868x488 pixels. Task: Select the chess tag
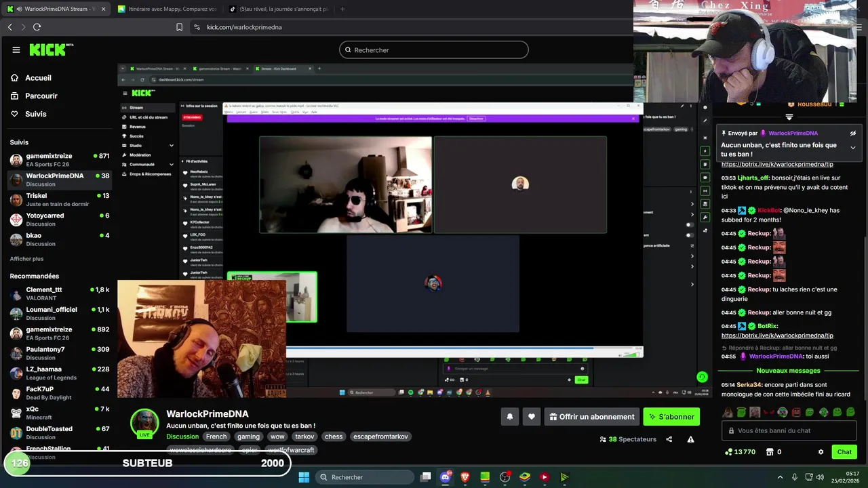point(334,436)
